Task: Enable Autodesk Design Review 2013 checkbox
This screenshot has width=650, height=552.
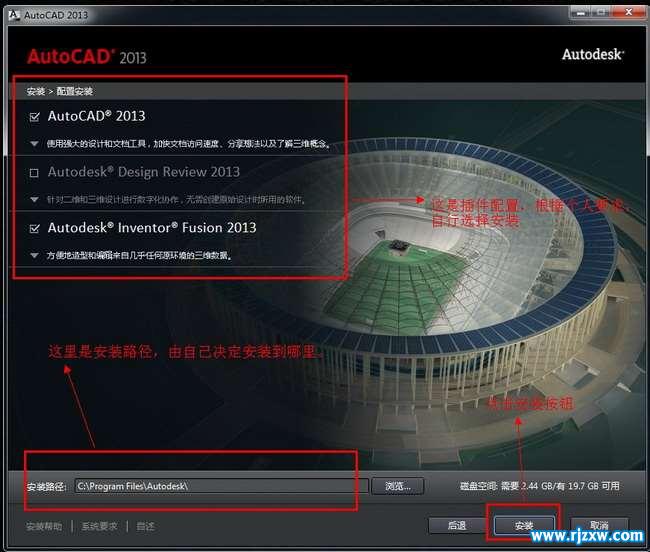Action: (x=34, y=173)
